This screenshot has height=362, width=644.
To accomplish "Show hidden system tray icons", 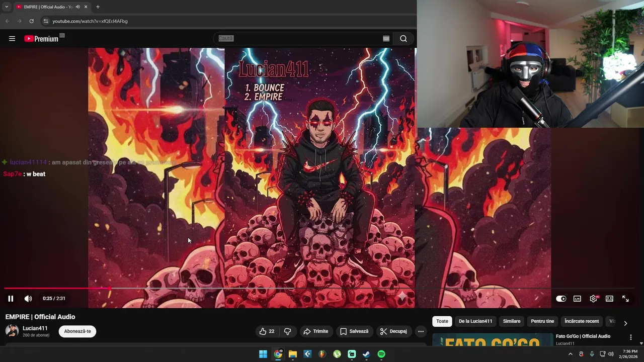I will [570, 354].
